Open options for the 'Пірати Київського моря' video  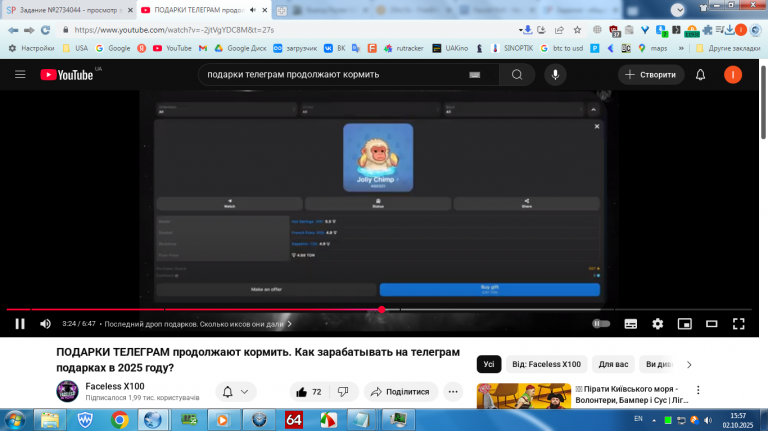tap(698, 390)
